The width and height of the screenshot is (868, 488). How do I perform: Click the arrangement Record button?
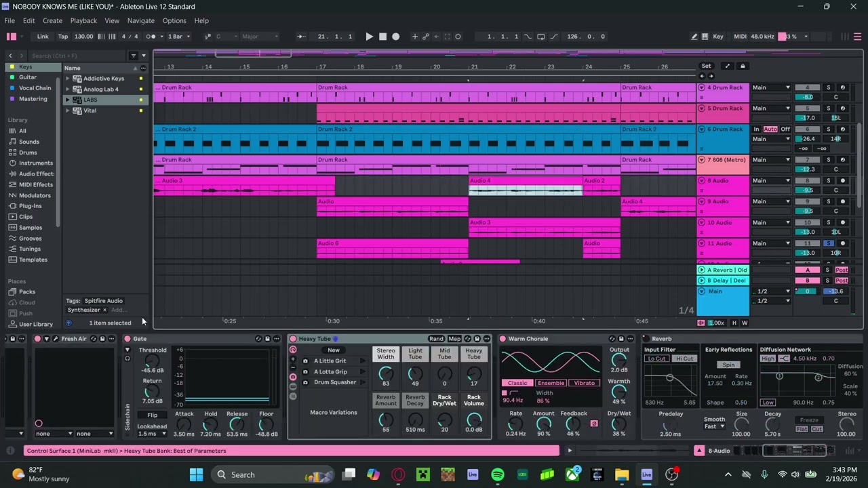(x=396, y=37)
